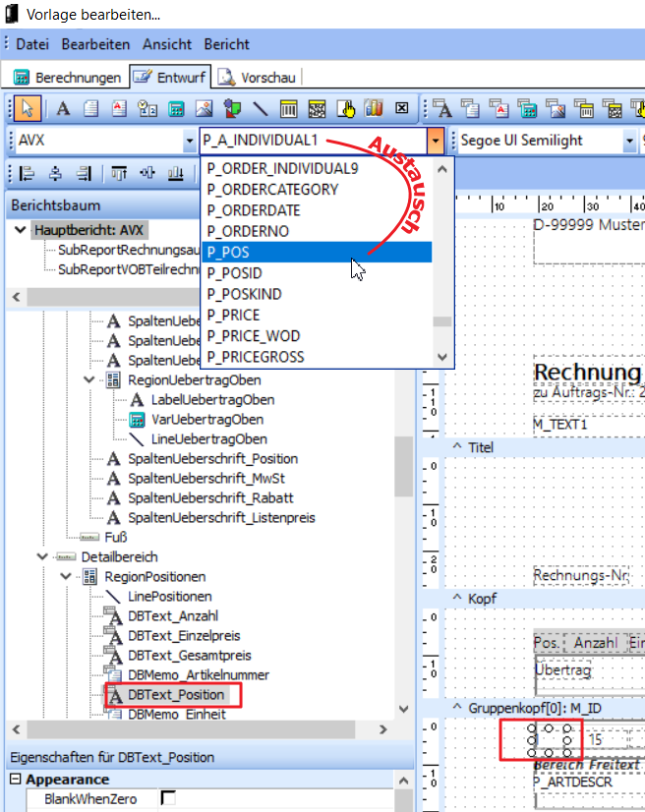
Task: Choose the DBImage data component tool
Action: pyautogui.click(x=556, y=109)
